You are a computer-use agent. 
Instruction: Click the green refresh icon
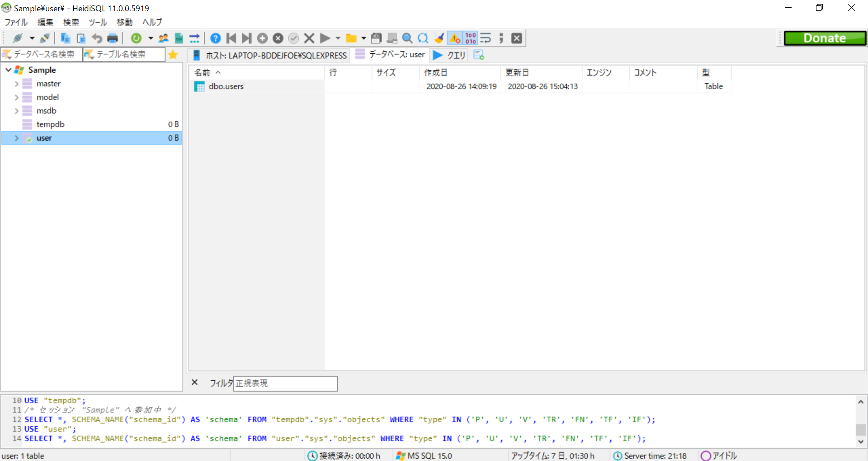(x=136, y=38)
